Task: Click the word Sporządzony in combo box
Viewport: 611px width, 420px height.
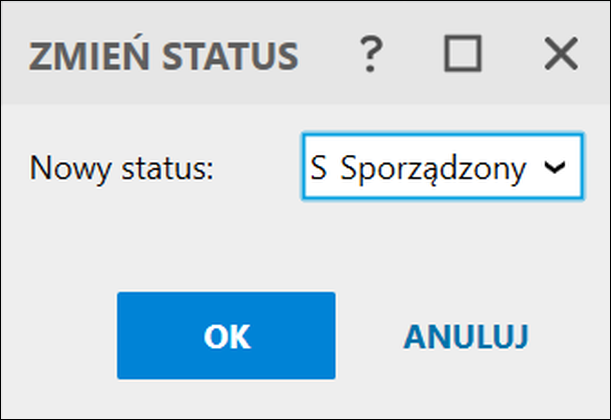Action: [433, 170]
